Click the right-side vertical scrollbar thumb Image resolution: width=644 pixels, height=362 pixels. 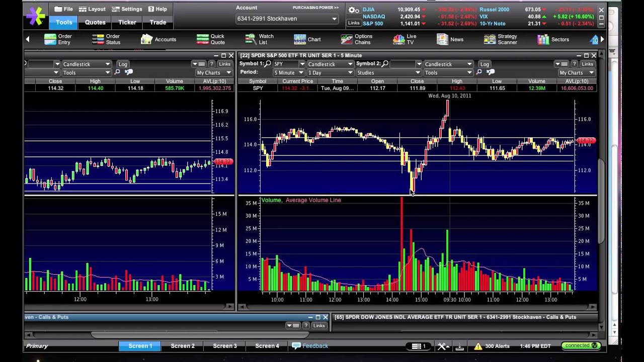click(601, 201)
